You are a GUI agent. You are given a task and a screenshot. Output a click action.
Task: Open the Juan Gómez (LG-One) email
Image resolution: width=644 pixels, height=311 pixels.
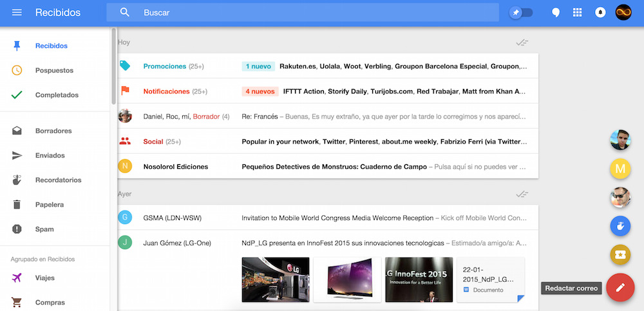pyautogui.click(x=328, y=243)
